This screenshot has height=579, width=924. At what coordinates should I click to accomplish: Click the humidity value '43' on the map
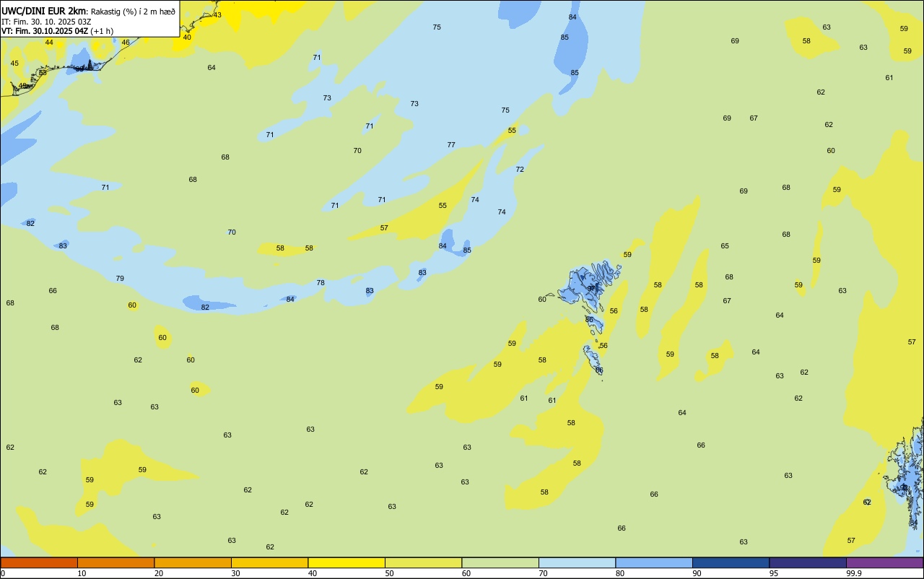click(x=217, y=15)
